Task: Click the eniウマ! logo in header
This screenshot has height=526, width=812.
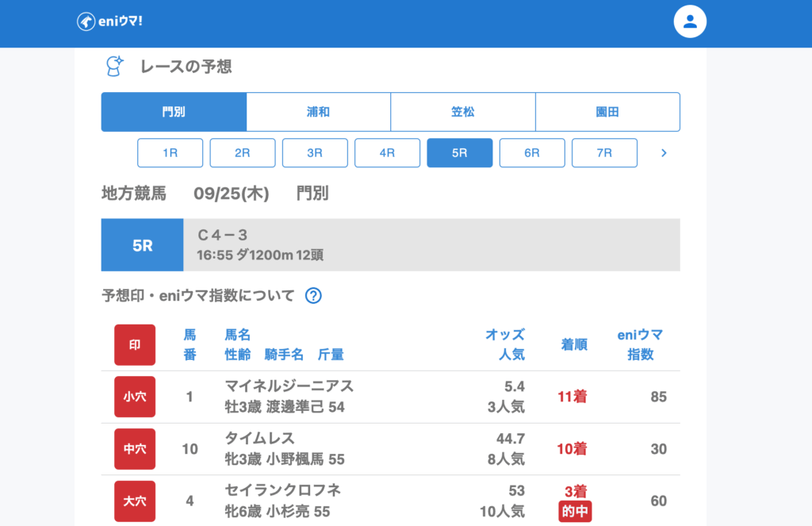Action: click(109, 21)
